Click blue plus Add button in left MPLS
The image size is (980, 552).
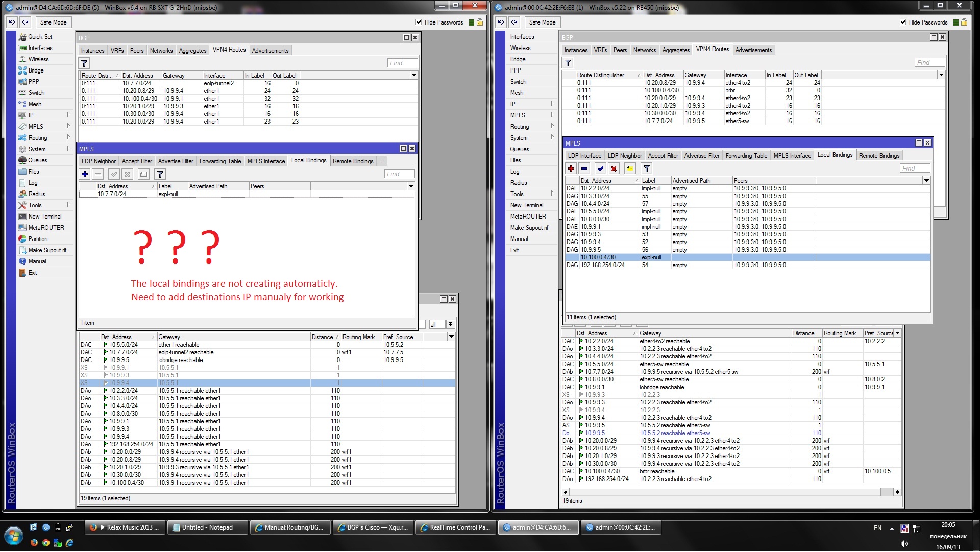(85, 174)
